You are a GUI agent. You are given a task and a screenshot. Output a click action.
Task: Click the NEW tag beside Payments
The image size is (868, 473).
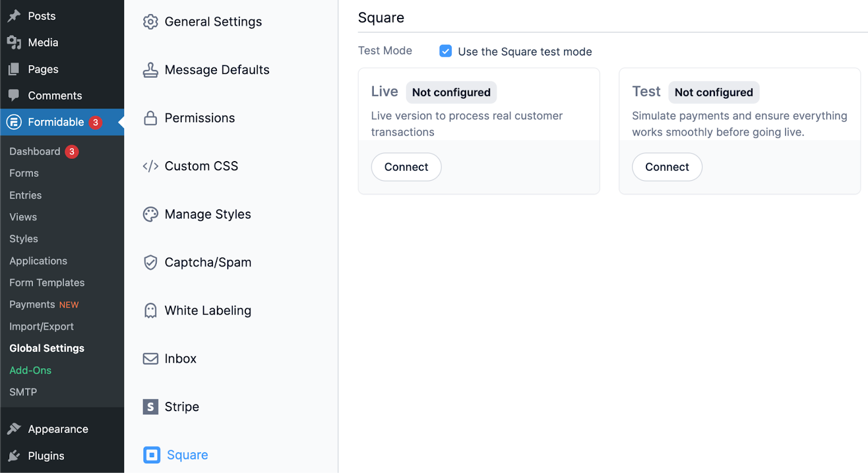(69, 305)
